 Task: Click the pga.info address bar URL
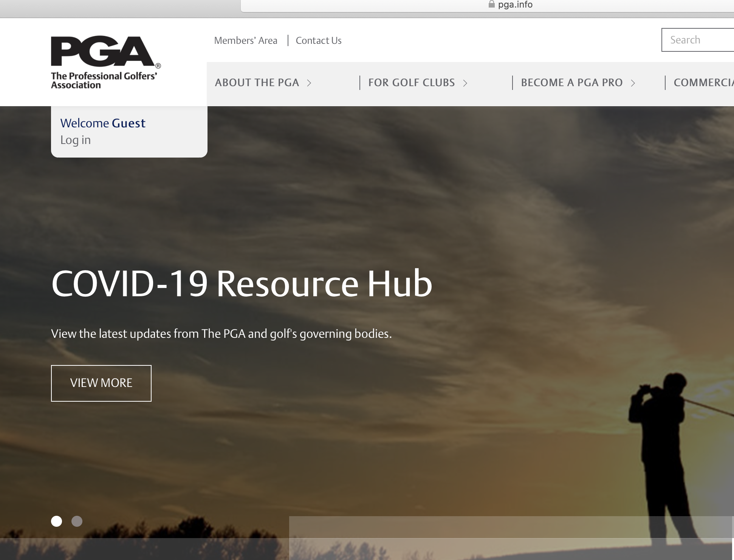515,5
